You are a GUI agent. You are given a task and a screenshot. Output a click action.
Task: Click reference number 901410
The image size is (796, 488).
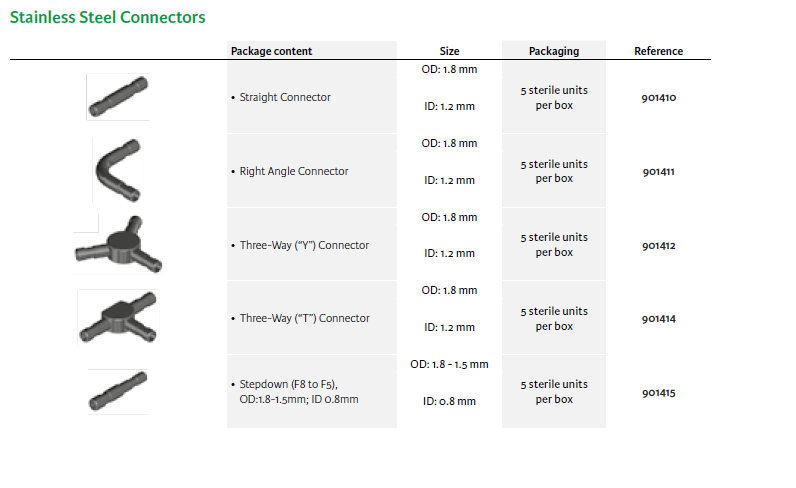click(659, 98)
